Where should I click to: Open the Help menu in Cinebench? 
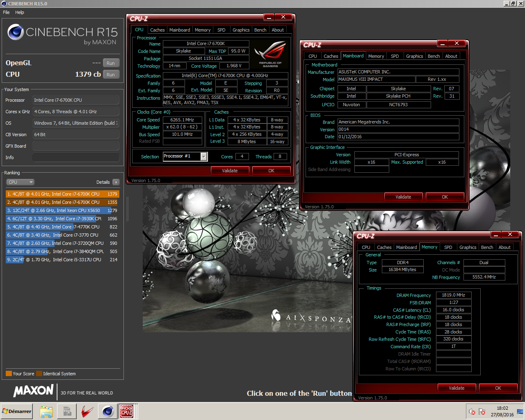click(20, 12)
